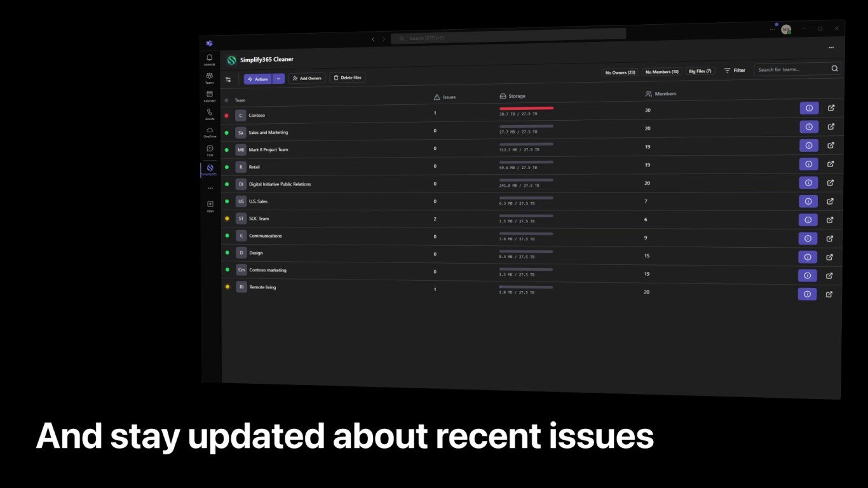Go back using the title bar arrow

(x=373, y=39)
